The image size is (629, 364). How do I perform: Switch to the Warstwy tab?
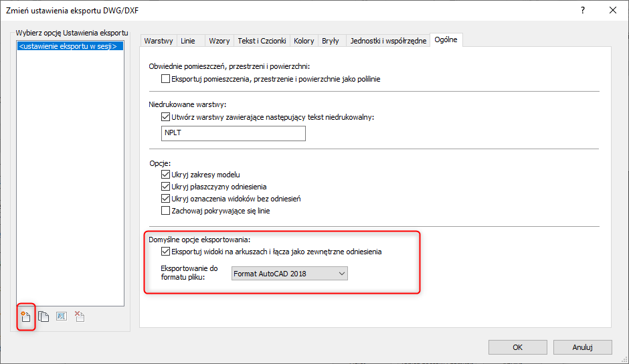(159, 41)
